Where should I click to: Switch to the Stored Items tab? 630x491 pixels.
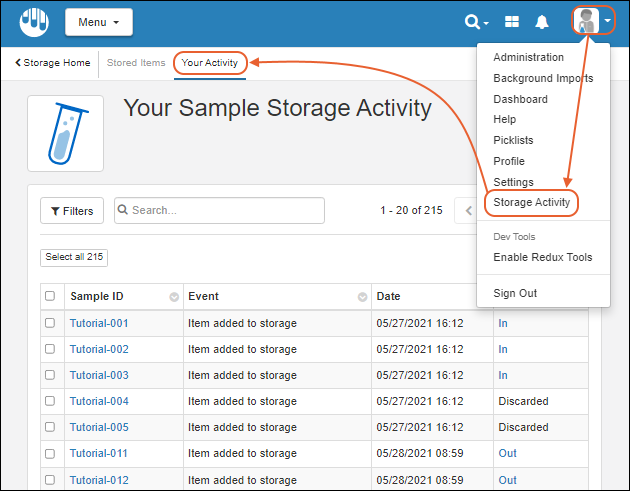point(136,63)
